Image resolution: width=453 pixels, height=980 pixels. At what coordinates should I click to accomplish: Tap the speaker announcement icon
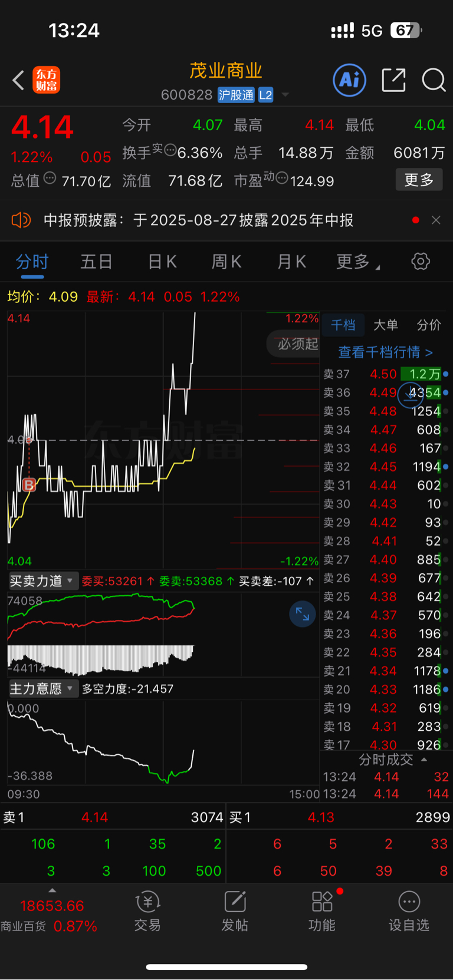click(x=21, y=220)
